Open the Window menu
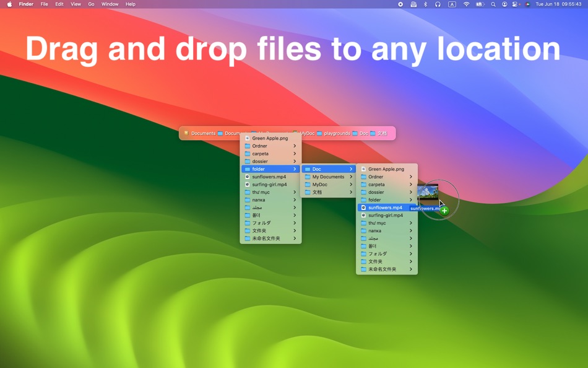588x368 pixels. (110, 4)
